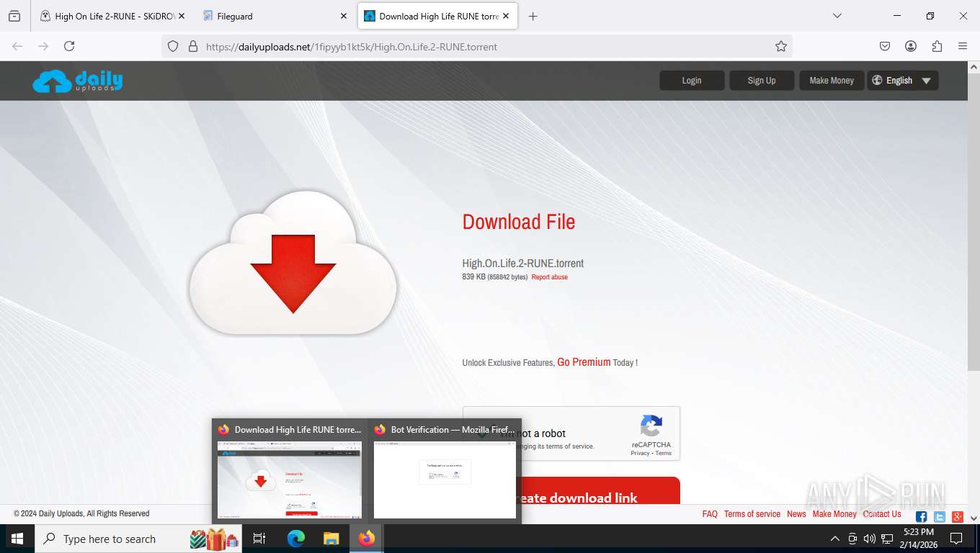Click the Sign Up button
The image size is (980, 553).
pyautogui.click(x=762, y=81)
